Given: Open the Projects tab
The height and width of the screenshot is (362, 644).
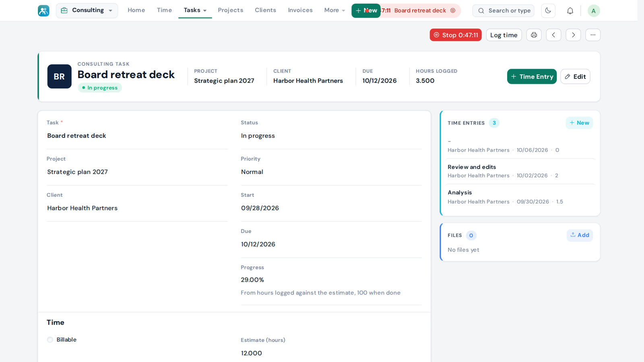Looking at the screenshot, I should coord(230,10).
